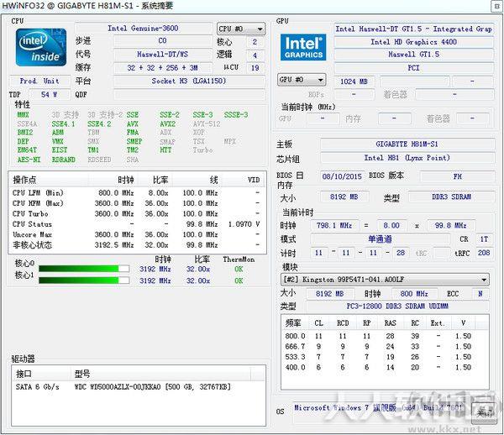This screenshot has height=435, width=504.
Task: Click the Core 1 load progress bar
Action: click(84, 280)
